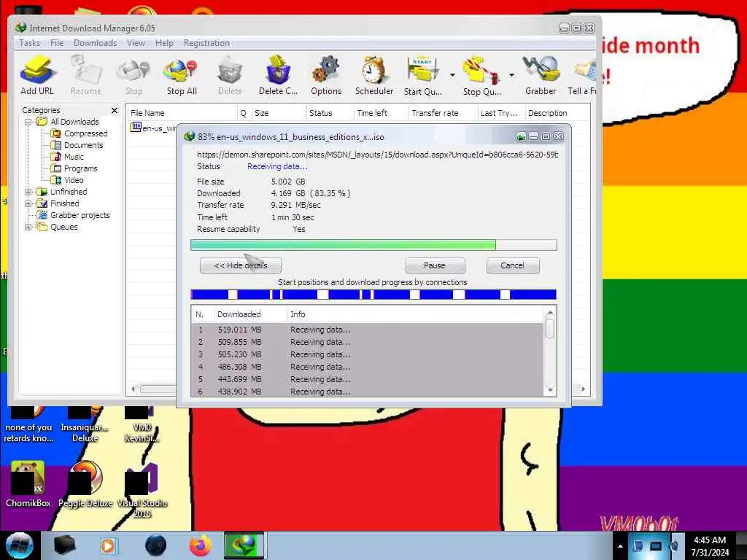The width and height of the screenshot is (747, 560).
Task: Select the Documents category
Action: (83, 145)
